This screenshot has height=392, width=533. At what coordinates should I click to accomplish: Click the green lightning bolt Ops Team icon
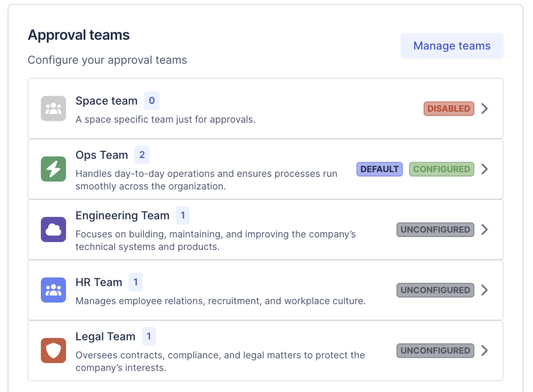(53, 169)
